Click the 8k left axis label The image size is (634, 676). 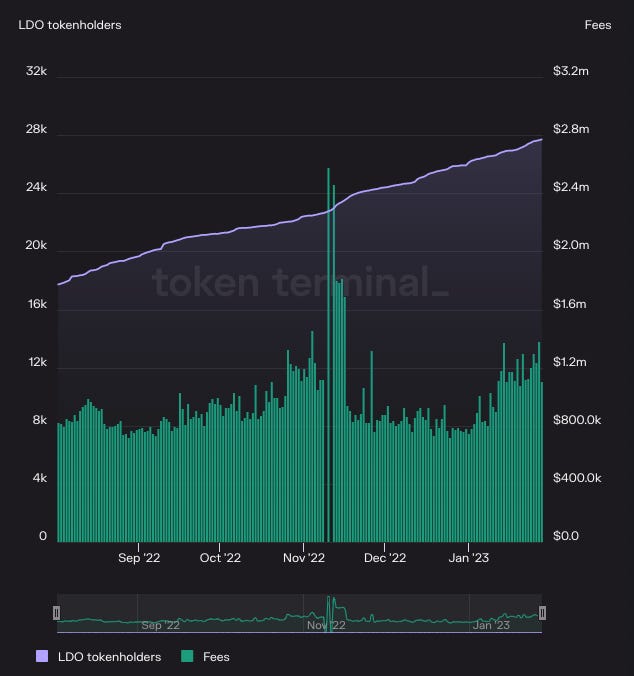click(40, 420)
